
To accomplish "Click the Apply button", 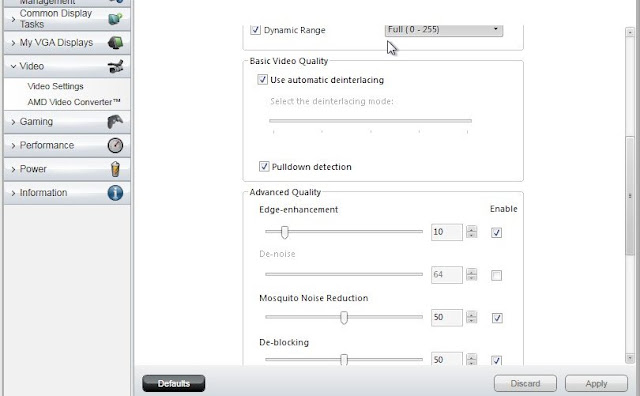I will click(596, 383).
